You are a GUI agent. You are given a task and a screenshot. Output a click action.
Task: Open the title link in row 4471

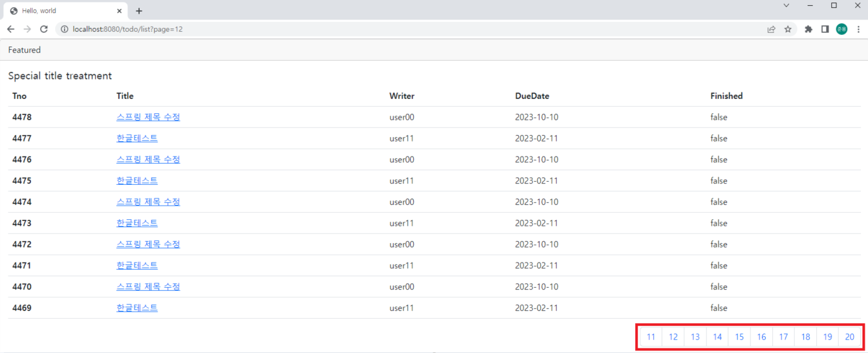137,266
